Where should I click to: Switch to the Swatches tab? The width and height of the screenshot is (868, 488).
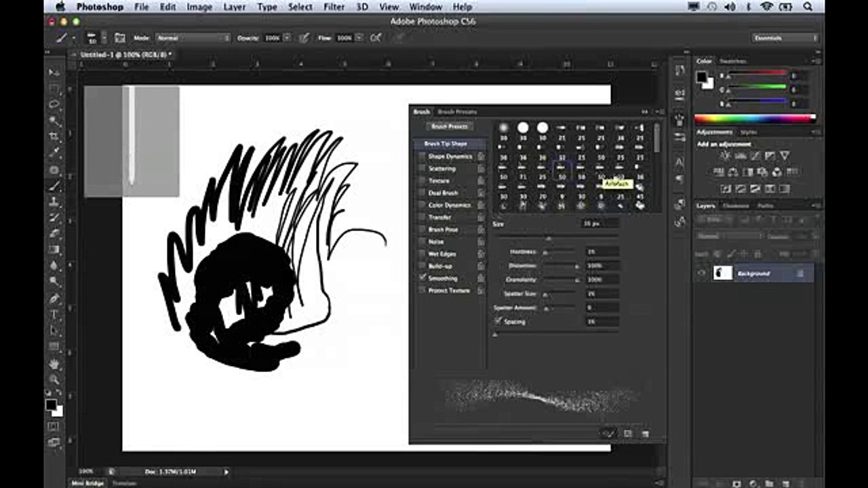(732, 61)
